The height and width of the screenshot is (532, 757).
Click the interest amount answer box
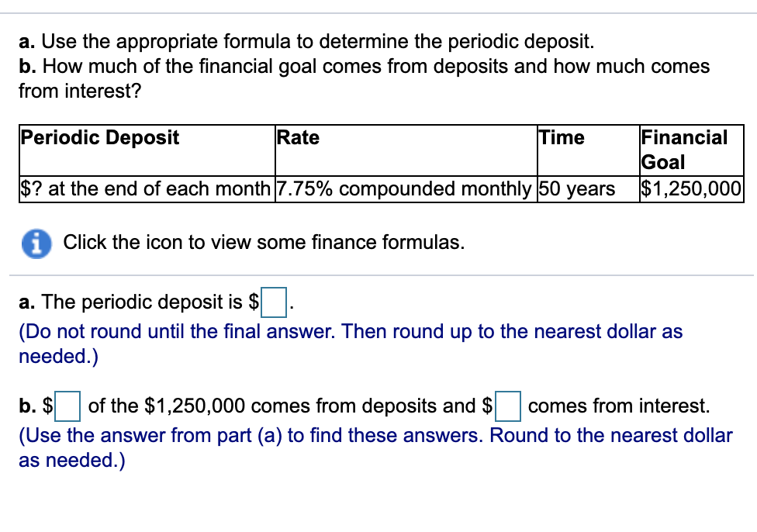click(x=508, y=405)
